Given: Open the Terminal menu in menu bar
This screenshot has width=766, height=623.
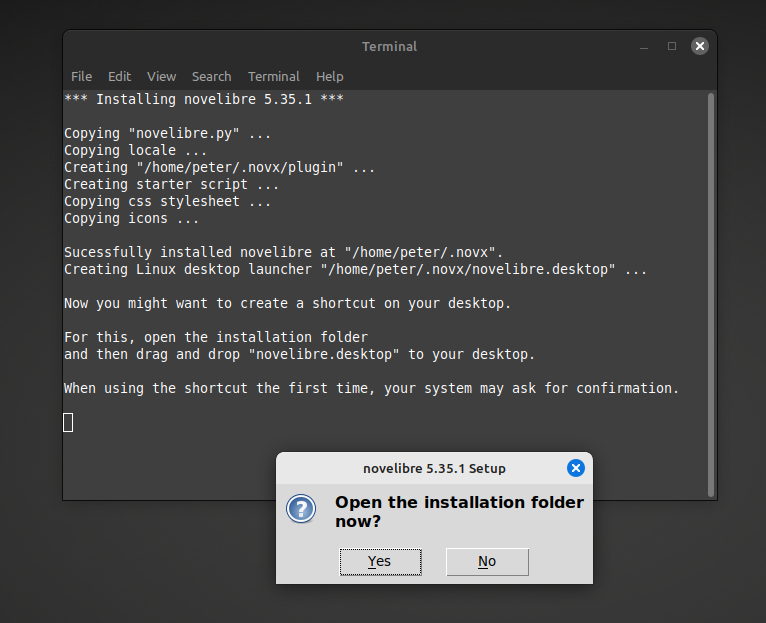Looking at the screenshot, I should [274, 77].
